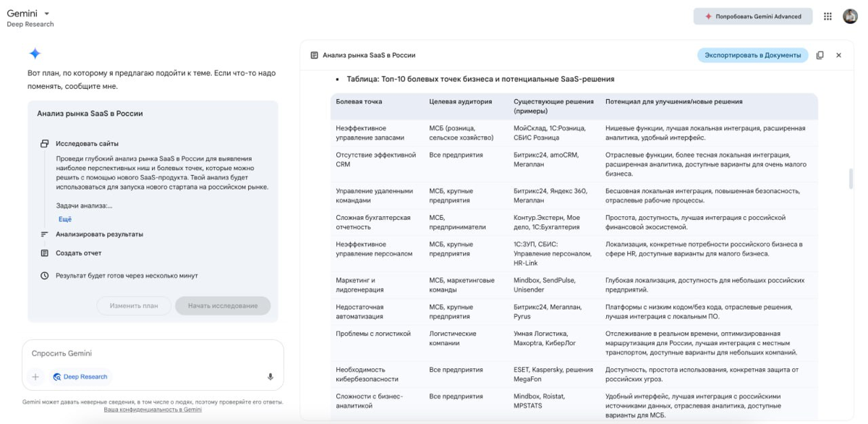Activate the microphone icon
Image resolution: width=868 pixels, height=424 pixels.
[x=271, y=377]
